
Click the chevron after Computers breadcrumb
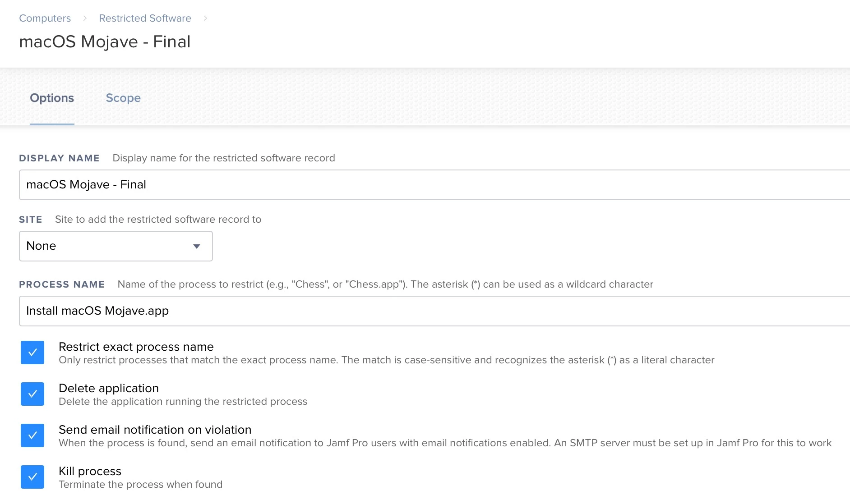(x=85, y=18)
